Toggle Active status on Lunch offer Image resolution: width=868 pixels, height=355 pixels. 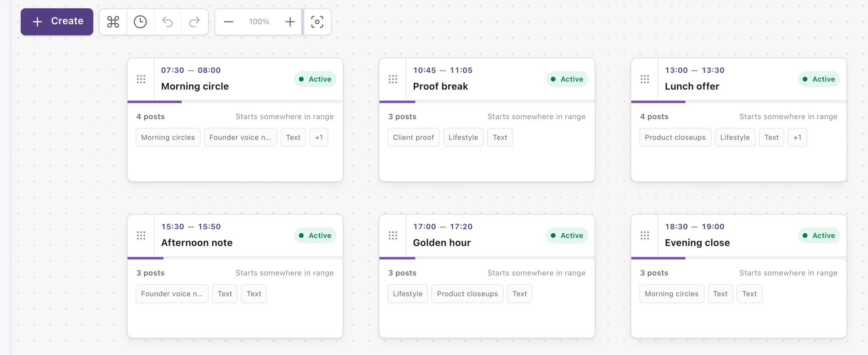point(819,79)
